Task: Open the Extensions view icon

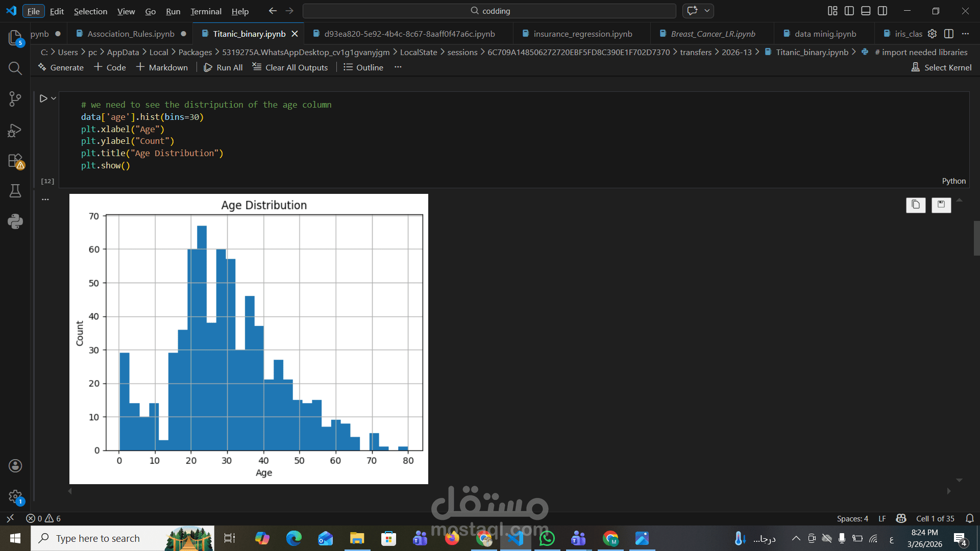Action: 15,161
